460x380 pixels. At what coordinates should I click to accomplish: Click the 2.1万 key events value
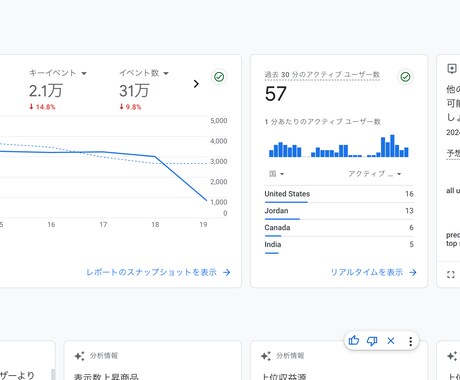coord(45,91)
